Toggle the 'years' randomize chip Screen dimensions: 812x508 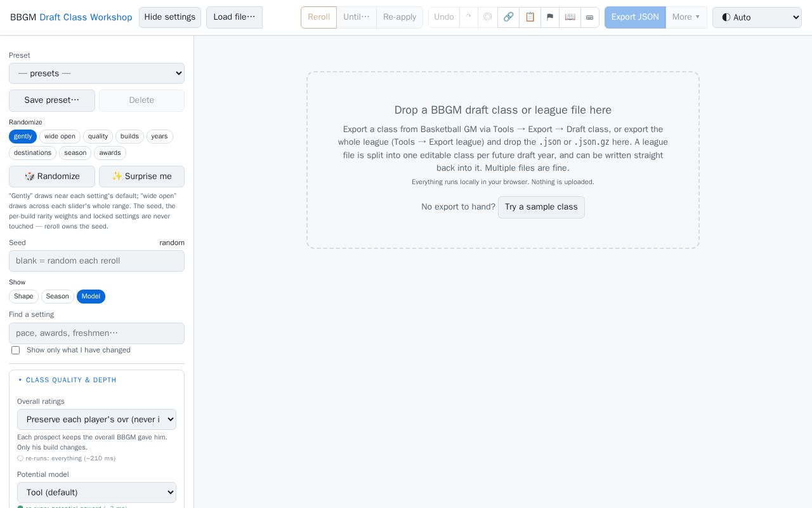point(160,137)
